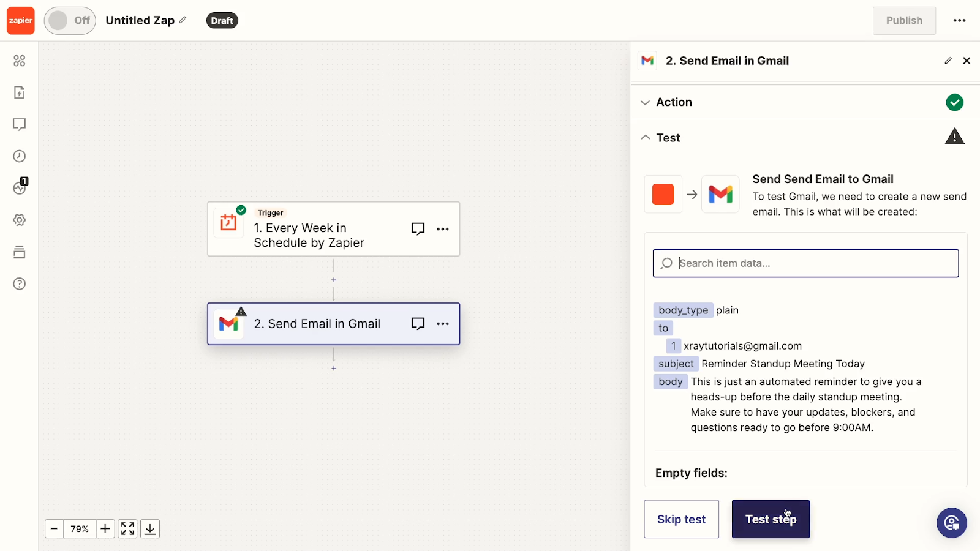Open the top-right three-dot menu
Screen dimensions: 980x551
tap(959, 21)
